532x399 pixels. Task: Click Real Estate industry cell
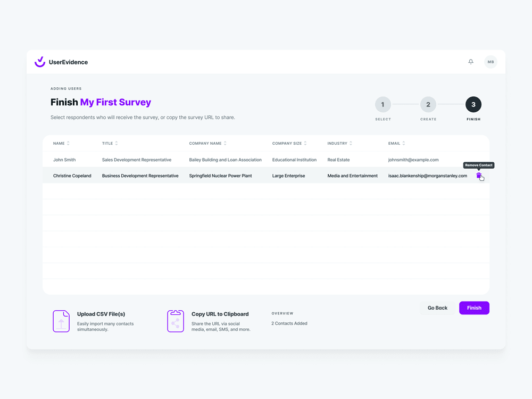point(338,160)
